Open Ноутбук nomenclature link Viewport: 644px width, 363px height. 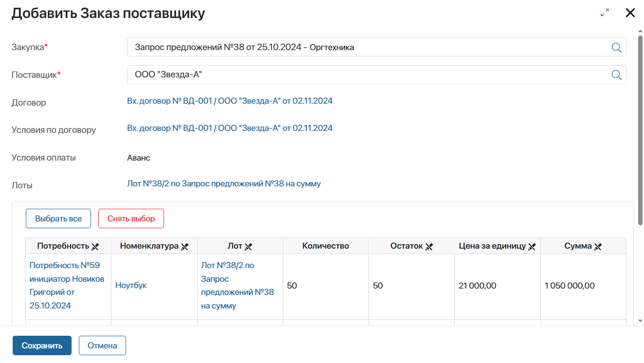tap(131, 286)
